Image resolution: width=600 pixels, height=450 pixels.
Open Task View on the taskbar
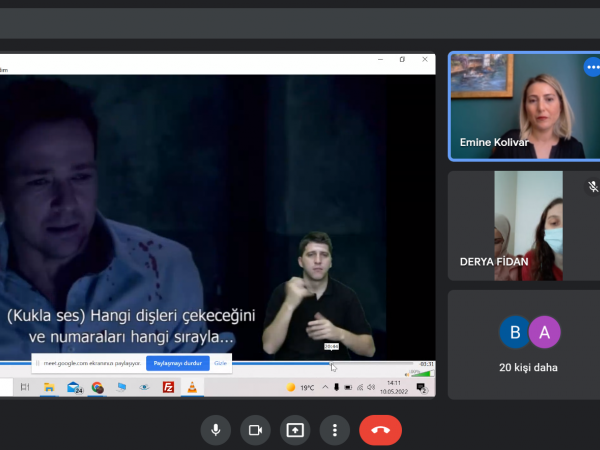[x=25, y=387]
